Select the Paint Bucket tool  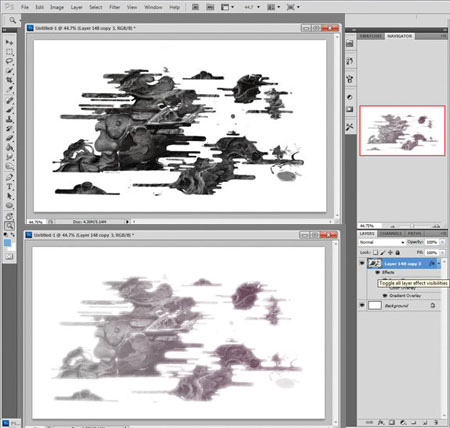[9, 148]
